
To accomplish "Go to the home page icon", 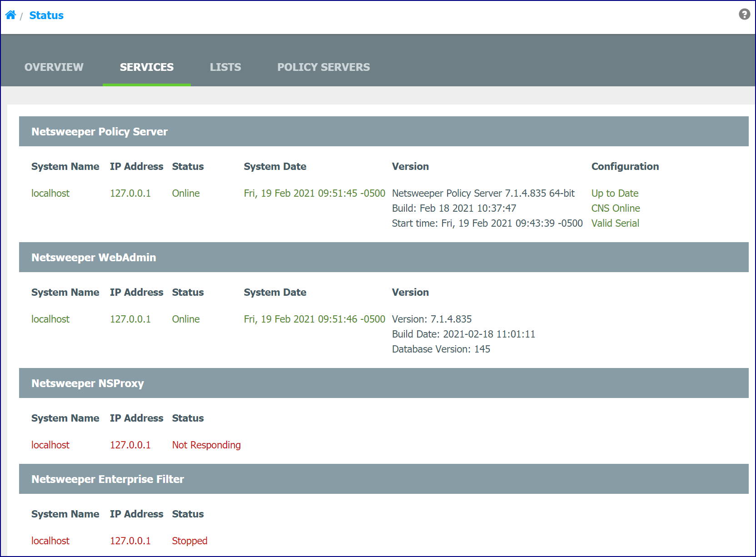I will (11, 15).
